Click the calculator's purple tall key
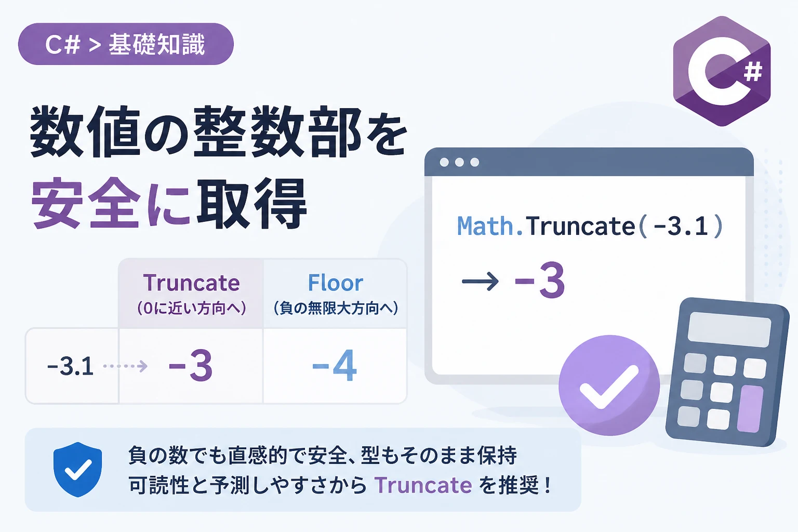The image size is (798, 532). pyautogui.click(x=750, y=409)
